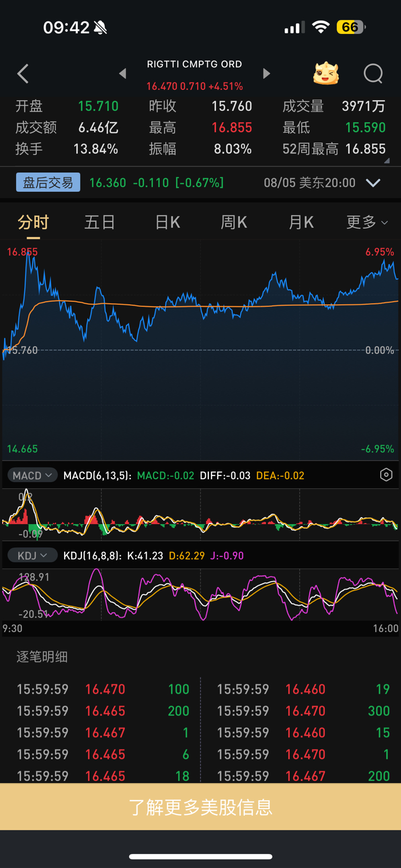This screenshot has height=868, width=401.
Task: Tap the 换手 value 13.84%
Action: pyautogui.click(x=96, y=149)
